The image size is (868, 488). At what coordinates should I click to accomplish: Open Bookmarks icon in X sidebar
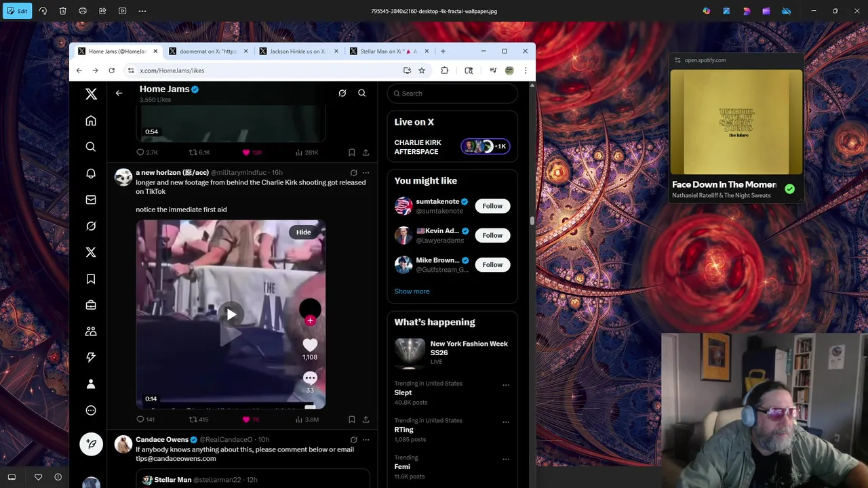coord(91,279)
